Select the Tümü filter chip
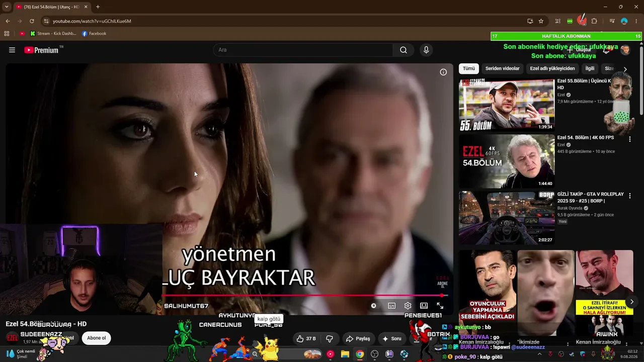 (469, 68)
